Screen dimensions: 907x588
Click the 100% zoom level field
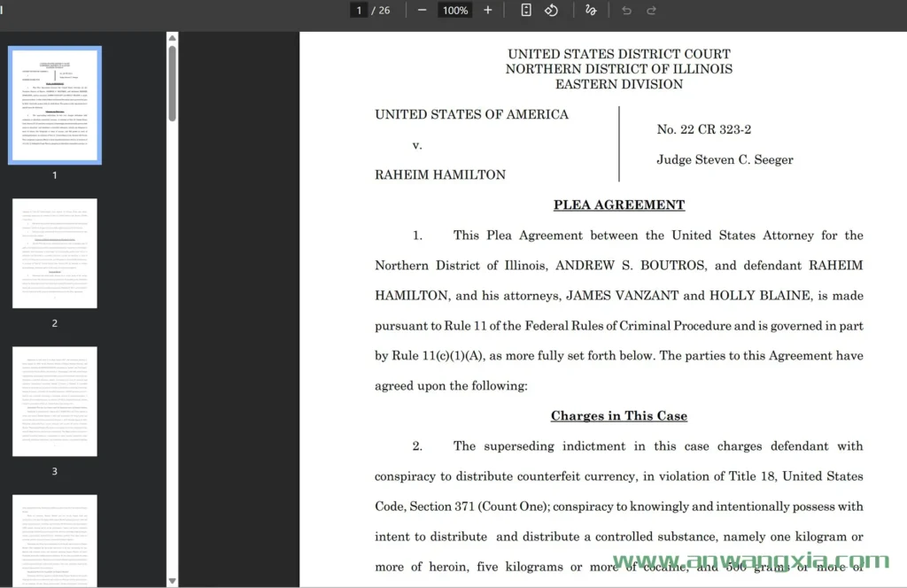tap(455, 11)
